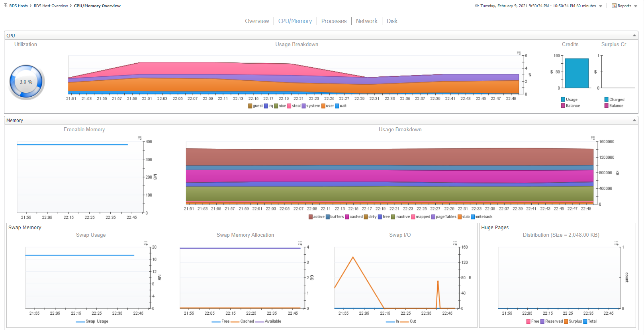
Task: Toggle the wait legend entry
Action: (341, 106)
